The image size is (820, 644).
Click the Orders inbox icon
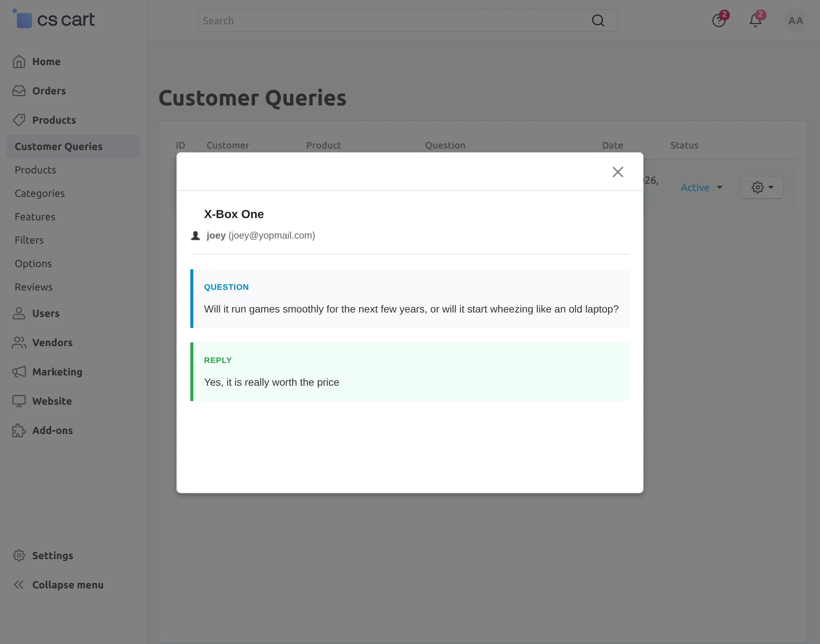click(19, 91)
